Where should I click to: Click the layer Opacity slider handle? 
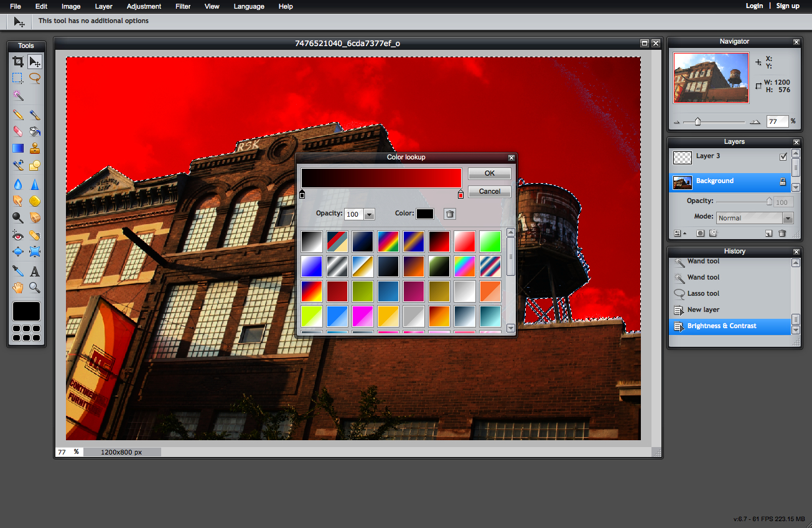coord(769,201)
